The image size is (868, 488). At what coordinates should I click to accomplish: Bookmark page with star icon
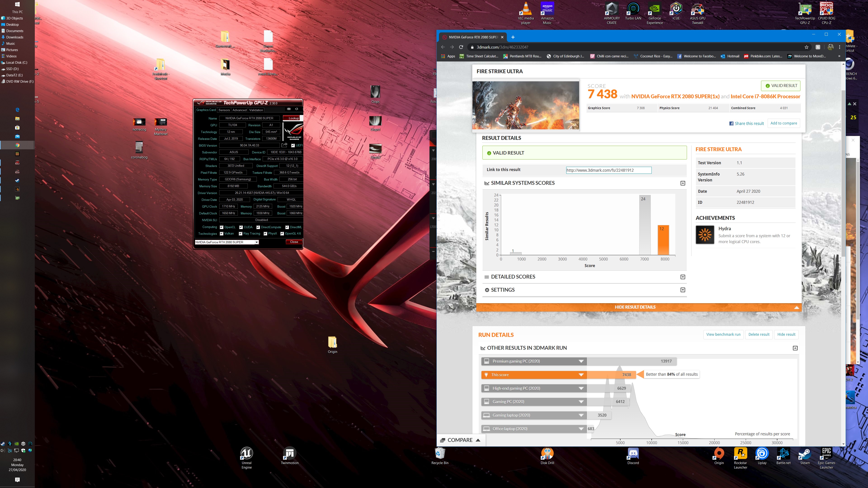(806, 47)
